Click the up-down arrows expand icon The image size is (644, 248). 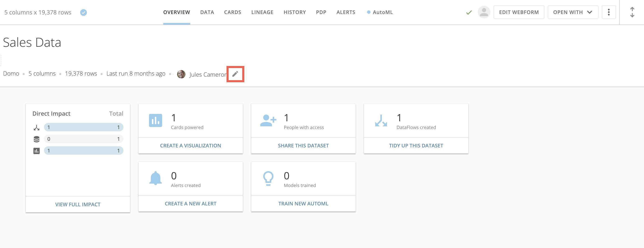point(632,12)
